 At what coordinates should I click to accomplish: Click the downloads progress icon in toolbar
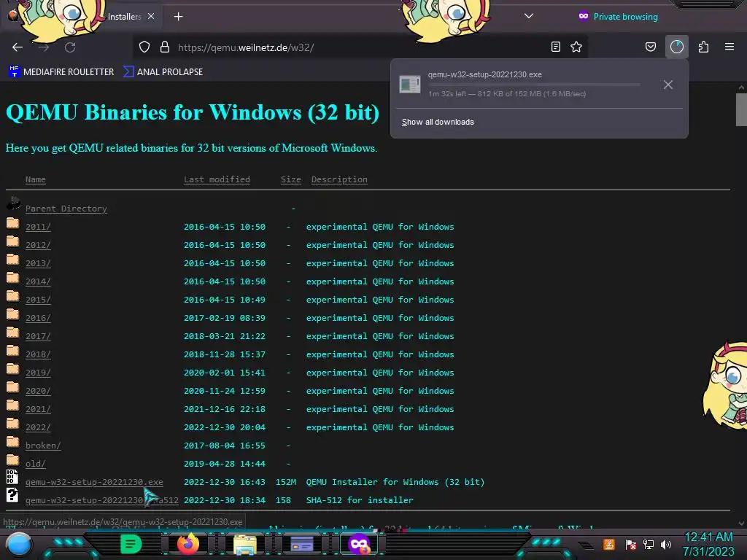[x=676, y=47]
